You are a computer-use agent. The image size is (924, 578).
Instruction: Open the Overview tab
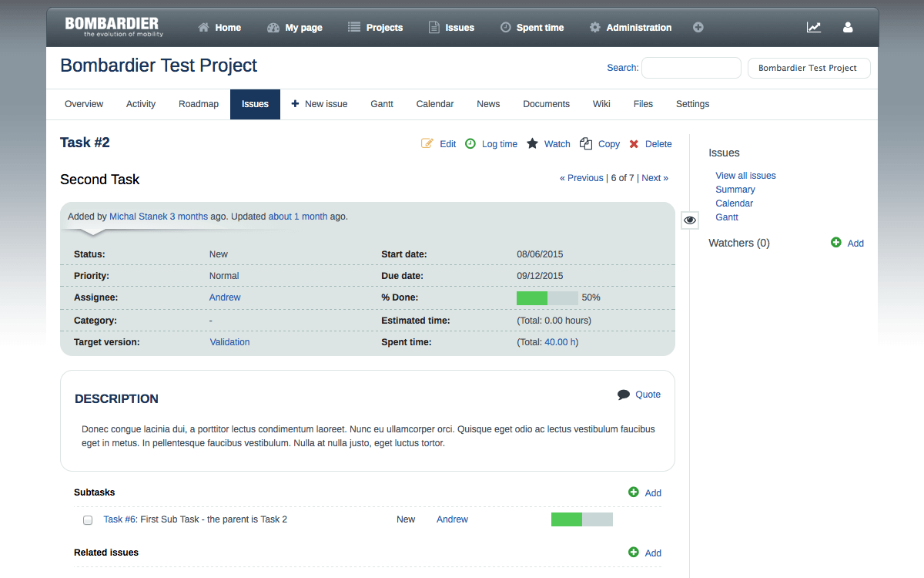(84, 104)
